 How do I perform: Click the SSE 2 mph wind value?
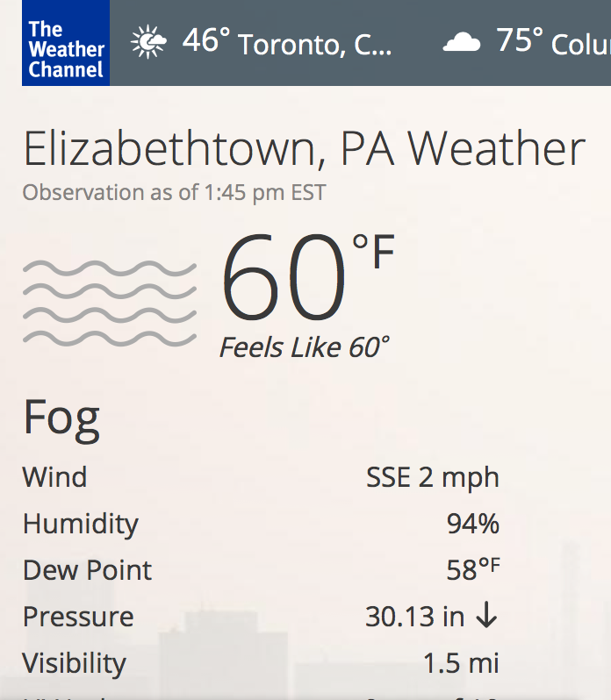coord(432,478)
